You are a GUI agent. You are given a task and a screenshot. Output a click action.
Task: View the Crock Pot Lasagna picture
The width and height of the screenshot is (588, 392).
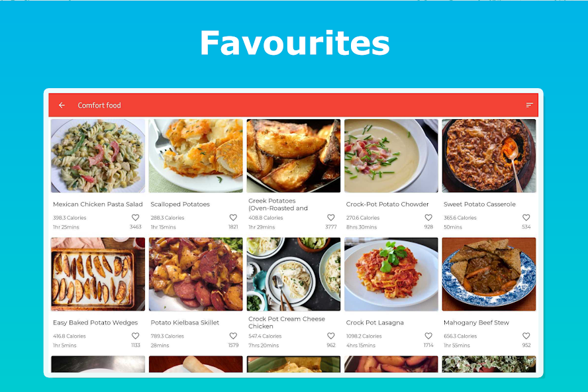click(391, 274)
